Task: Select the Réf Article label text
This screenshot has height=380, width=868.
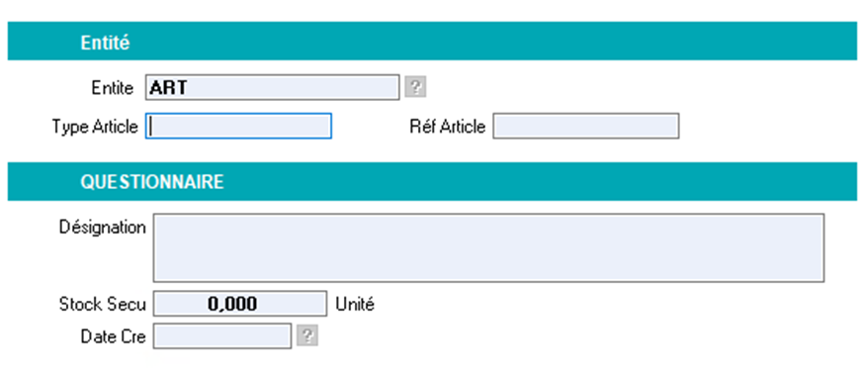Action: click(447, 127)
